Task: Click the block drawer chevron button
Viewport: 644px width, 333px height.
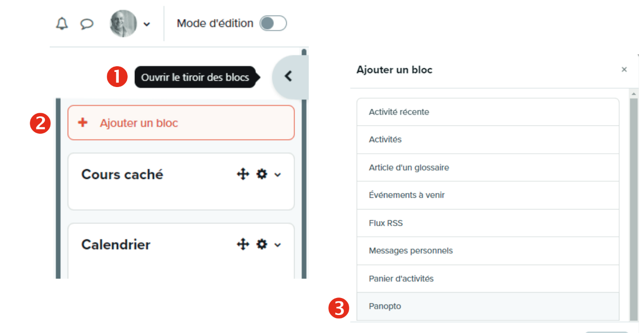Action: [288, 76]
